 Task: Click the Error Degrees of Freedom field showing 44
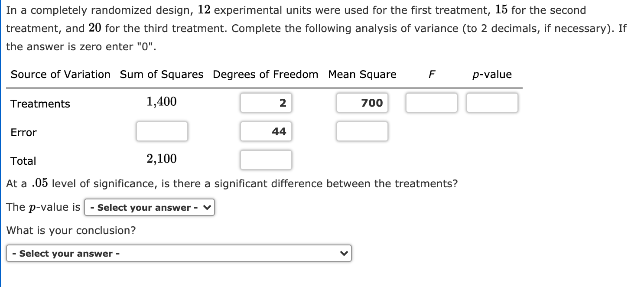pyautogui.click(x=266, y=131)
